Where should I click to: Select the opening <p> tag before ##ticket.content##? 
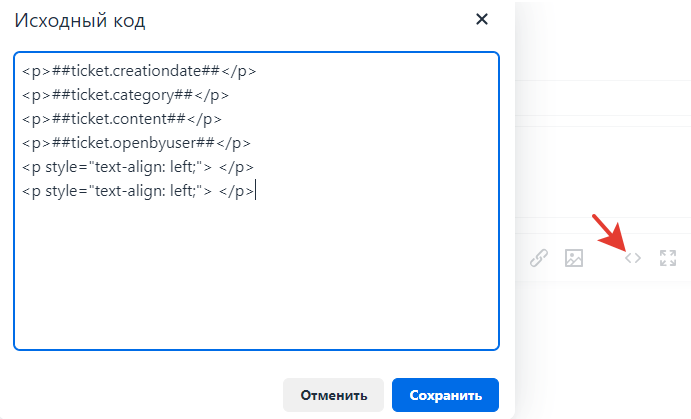[x=37, y=119]
